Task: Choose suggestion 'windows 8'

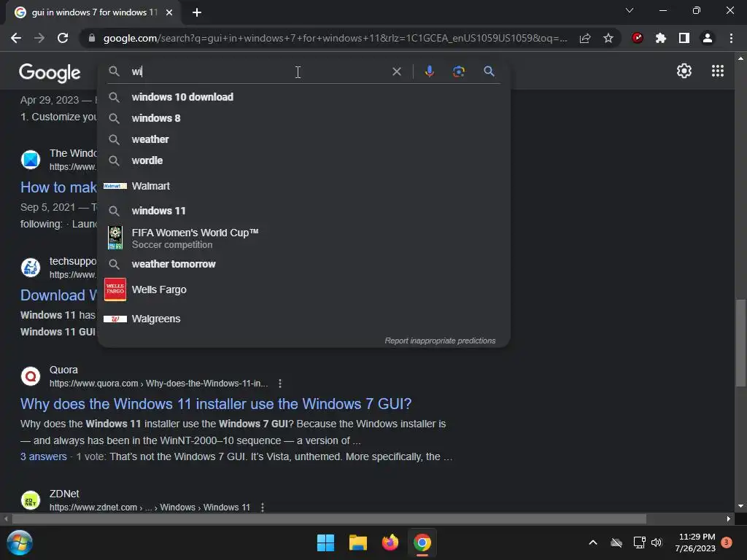Action: (x=304, y=118)
